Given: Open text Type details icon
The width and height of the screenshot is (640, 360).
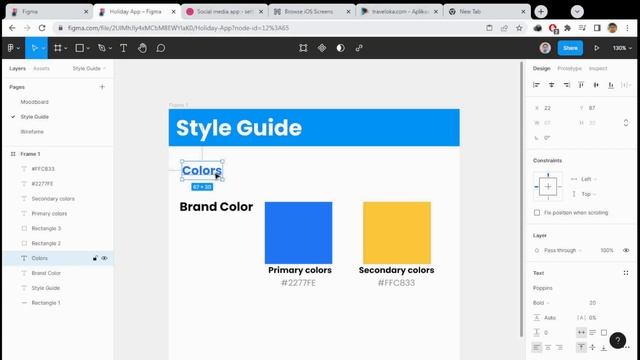Looking at the screenshot, I should [x=626, y=273].
